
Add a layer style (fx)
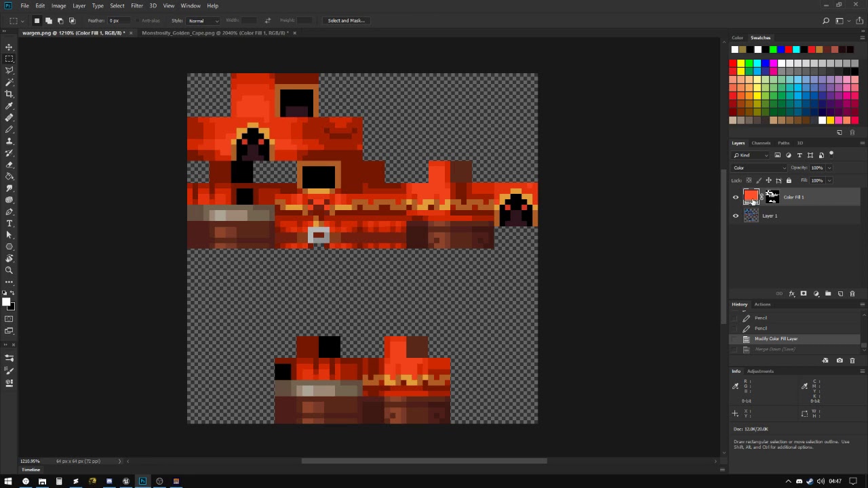coord(791,293)
